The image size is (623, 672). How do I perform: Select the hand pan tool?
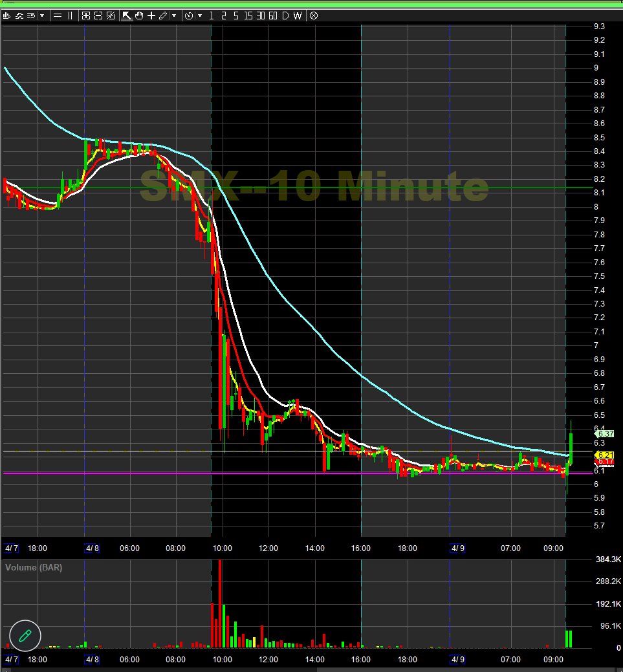138,16
